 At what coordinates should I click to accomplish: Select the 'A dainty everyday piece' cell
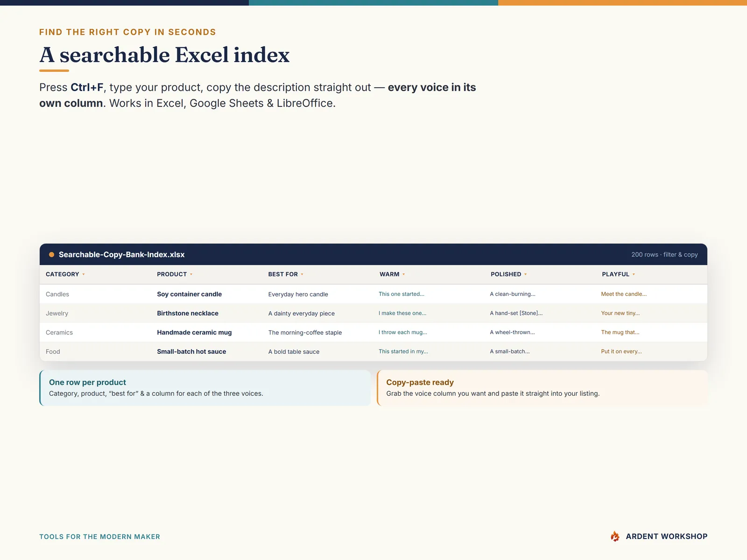301,313
